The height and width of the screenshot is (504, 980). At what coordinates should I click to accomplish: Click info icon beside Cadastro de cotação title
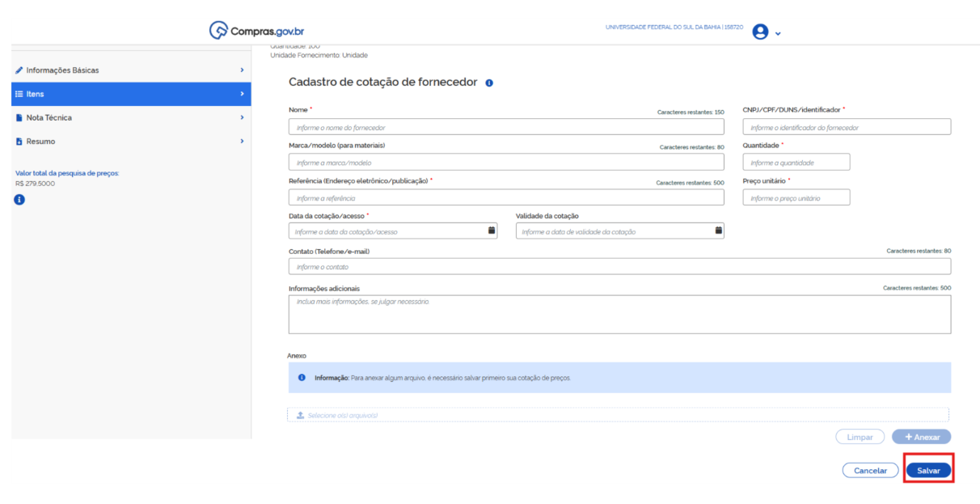click(x=489, y=83)
